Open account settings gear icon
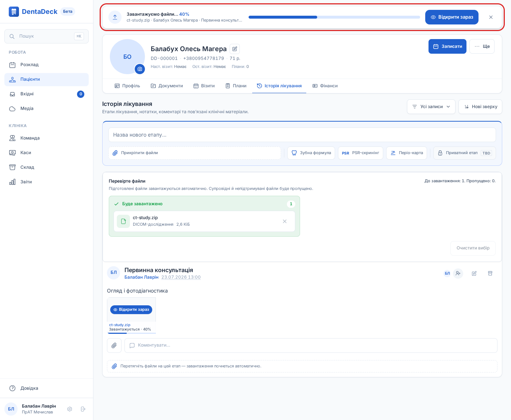The image size is (511, 420). pyautogui.click(x=70, y=409)
